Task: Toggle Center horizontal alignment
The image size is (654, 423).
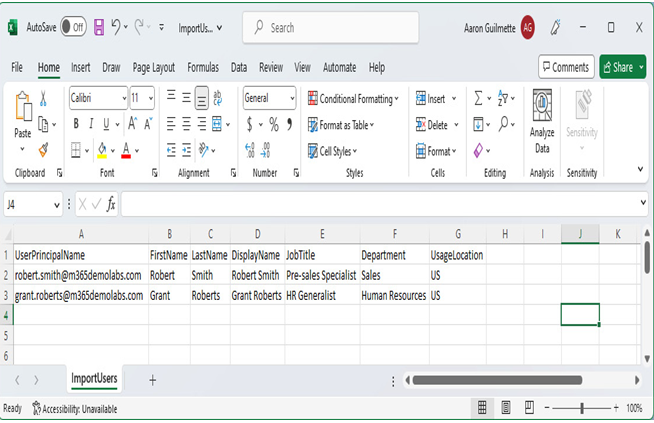Action: point(186,124)
